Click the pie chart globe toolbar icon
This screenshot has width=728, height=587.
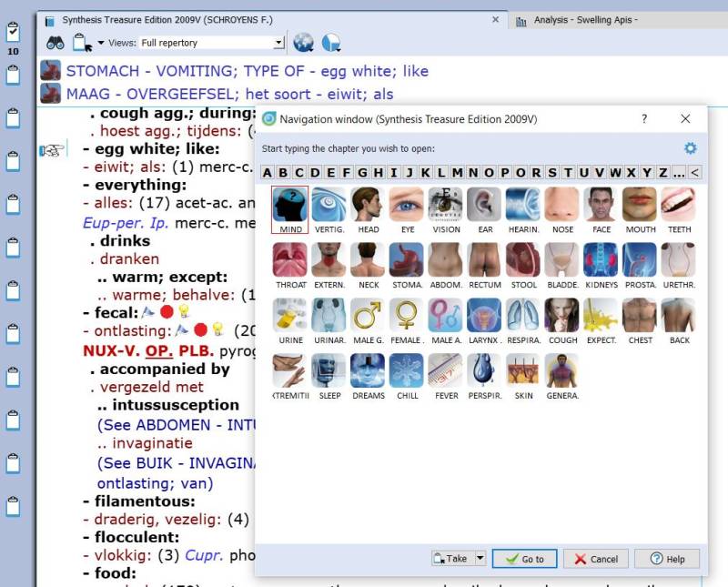tap(331, 43)
